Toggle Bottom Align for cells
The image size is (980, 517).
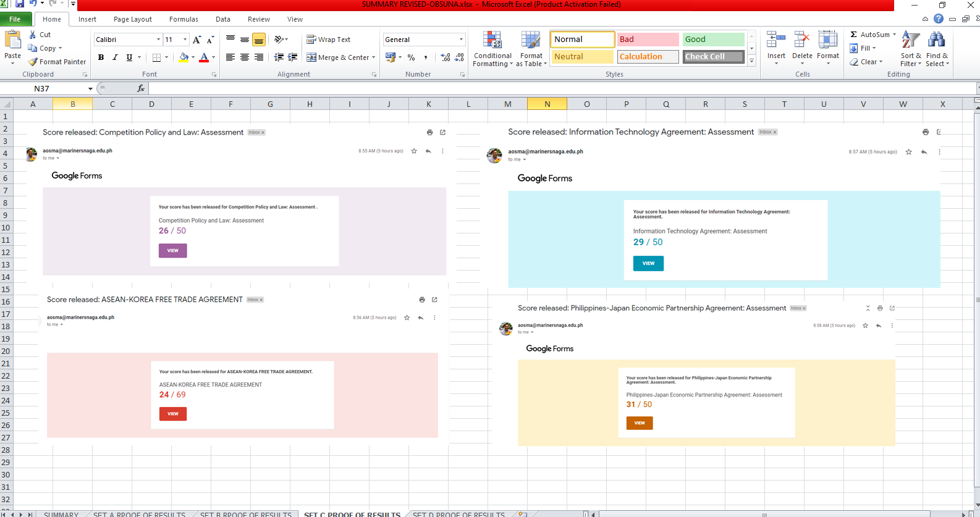pos(259,40)
